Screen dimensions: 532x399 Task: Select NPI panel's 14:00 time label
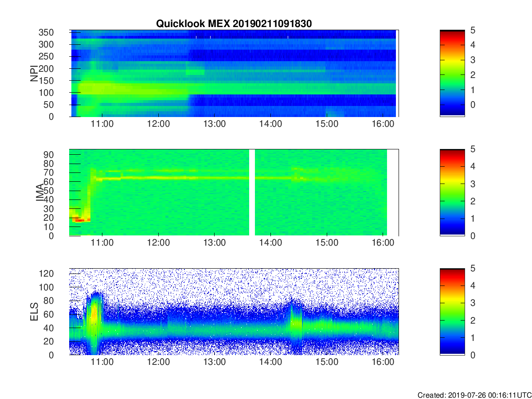(x=270, y=124)
